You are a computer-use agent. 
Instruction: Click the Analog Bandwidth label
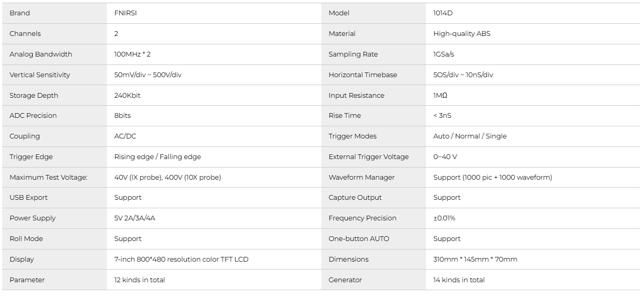point(41,54)
